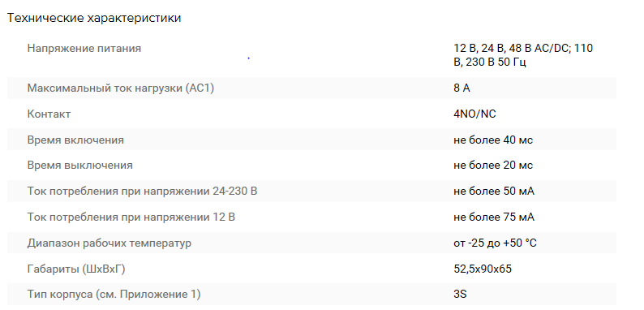Click the 8 А load current value

[462, 88]
